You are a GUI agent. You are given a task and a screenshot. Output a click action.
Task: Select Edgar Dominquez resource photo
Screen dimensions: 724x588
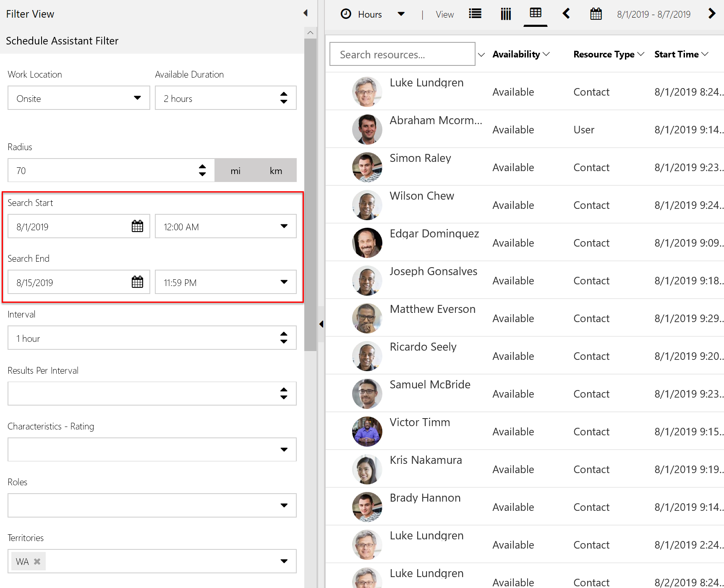(367, 242)
